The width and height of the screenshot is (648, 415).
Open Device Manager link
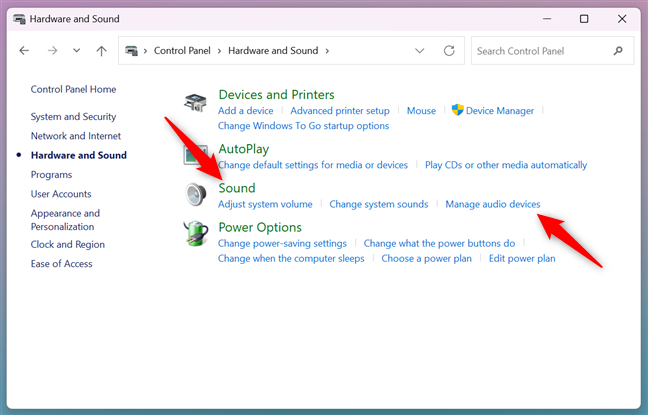500,111
